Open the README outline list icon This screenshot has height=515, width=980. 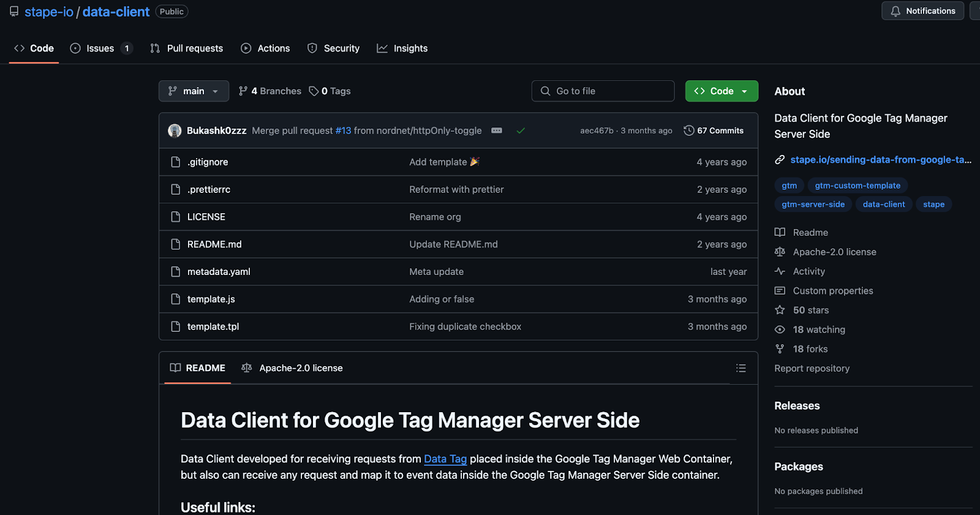(741, 368)
